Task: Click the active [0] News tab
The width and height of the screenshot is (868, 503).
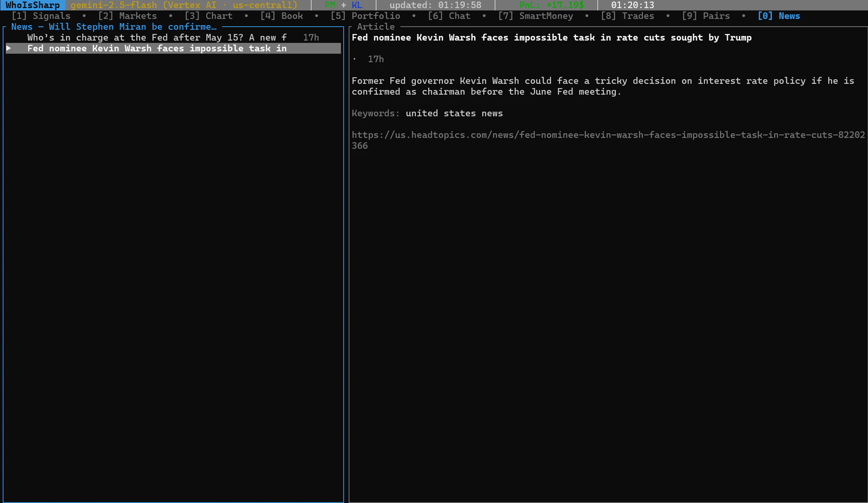Action: click(779, 16)
